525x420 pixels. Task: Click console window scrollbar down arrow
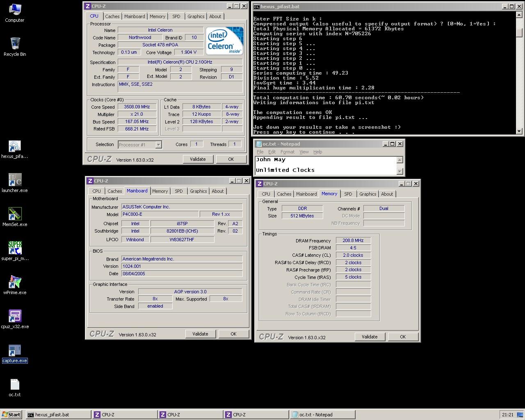[x=519, y=131]
